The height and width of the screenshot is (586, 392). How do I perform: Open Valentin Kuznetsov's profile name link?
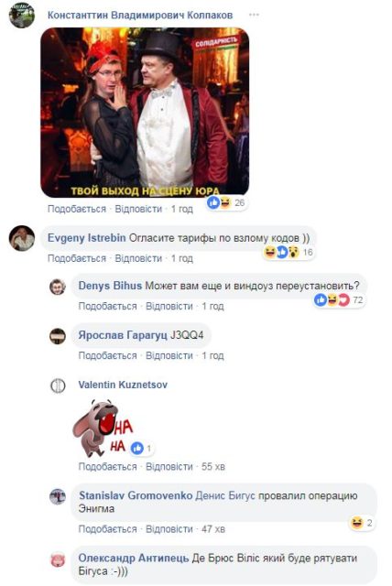(x=123, y=385)
